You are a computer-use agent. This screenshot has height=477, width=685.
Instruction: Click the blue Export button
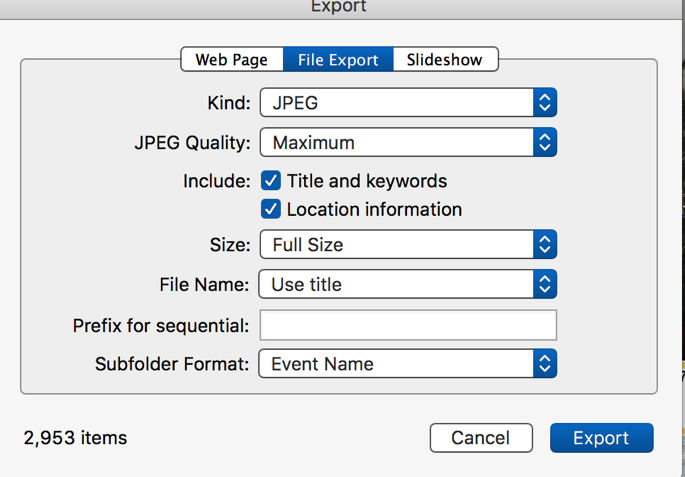[x=601, y=438]
